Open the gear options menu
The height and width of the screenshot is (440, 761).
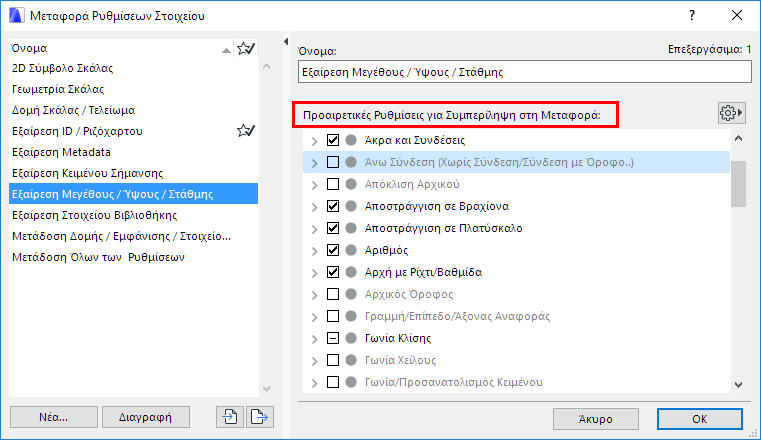(732, 113)
